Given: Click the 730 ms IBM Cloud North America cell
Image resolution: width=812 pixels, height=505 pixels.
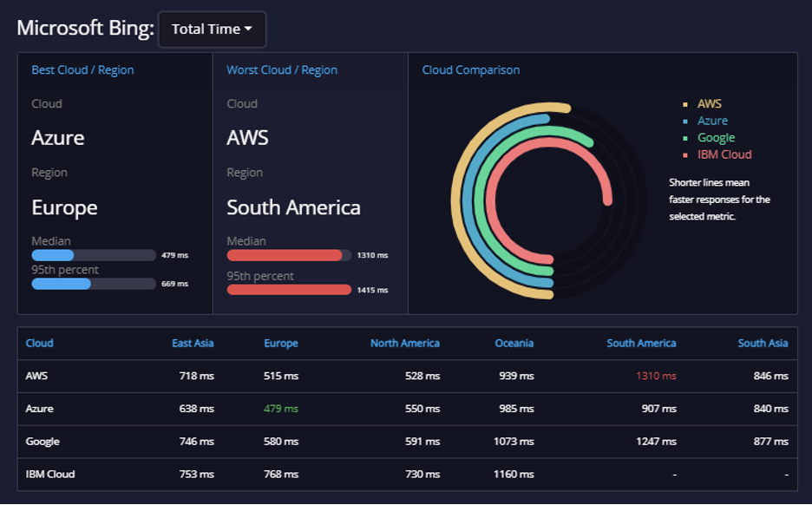Looking at the screenshot, I should point(422,474).
